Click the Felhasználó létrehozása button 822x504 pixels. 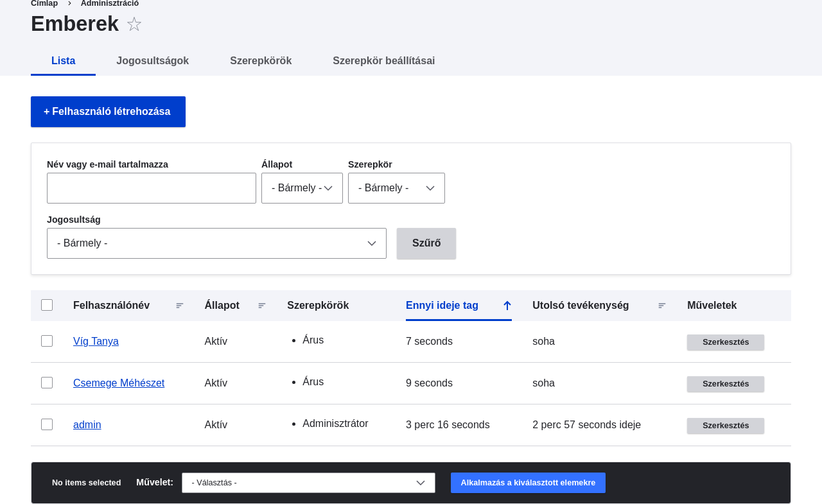coord(108,112)
